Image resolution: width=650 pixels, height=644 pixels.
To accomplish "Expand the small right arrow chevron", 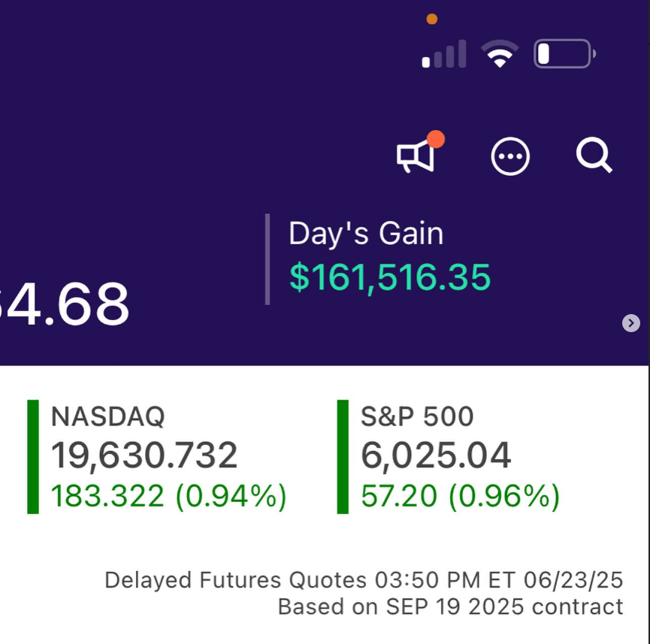I will point(631,323).
